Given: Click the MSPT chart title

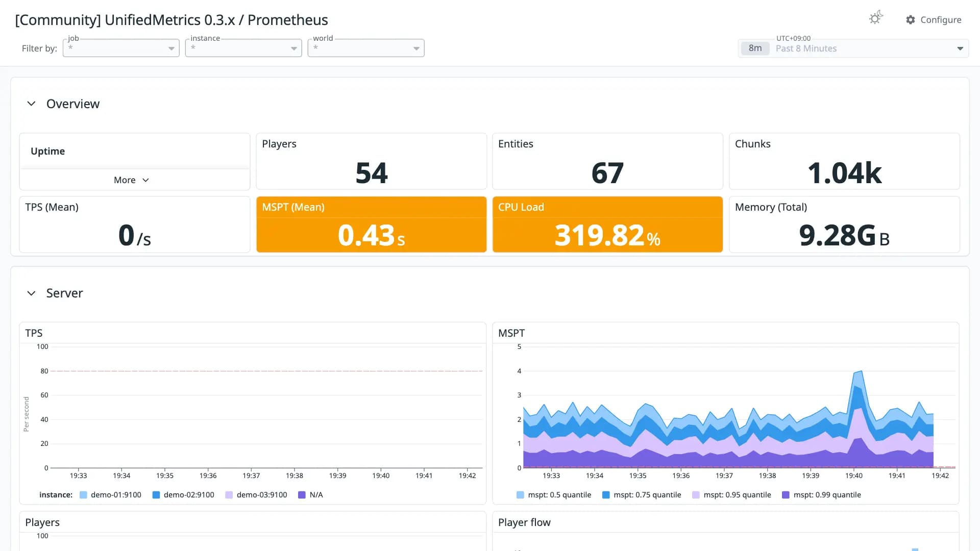Looking at the screenshot, I should 511,333.
